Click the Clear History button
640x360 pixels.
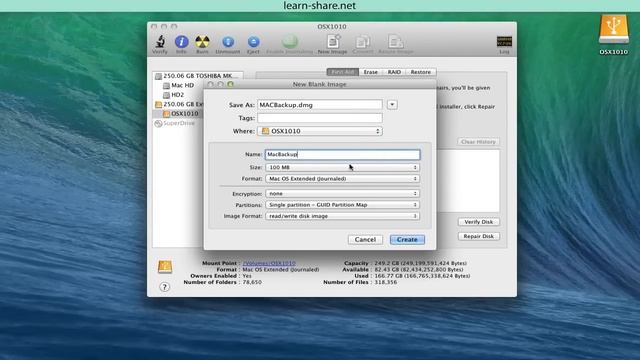pyautogui.click(x=478, y=142)
